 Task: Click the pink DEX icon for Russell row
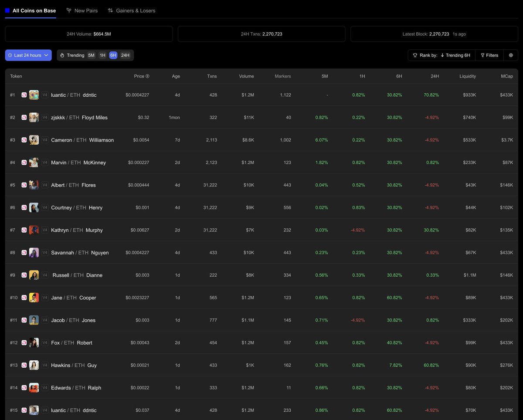tap(24, 275)
